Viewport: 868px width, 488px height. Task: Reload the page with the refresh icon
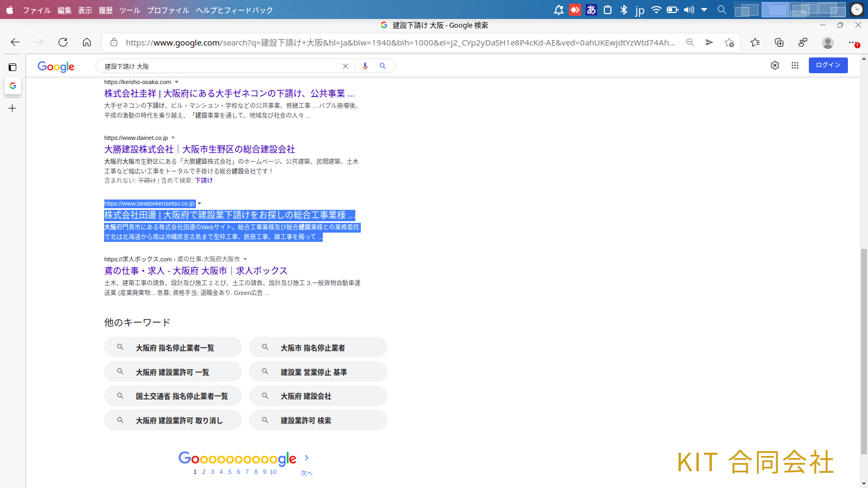coord(63,42)
